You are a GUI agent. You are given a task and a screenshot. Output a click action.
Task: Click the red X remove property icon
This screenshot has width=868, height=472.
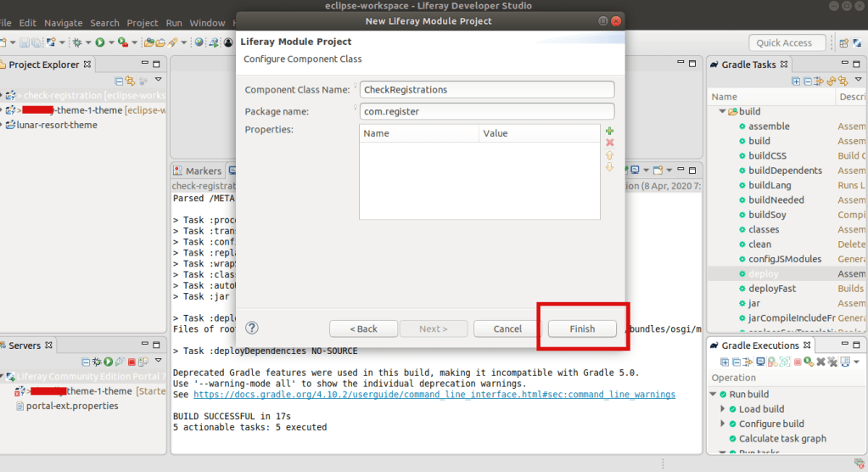pos(609,143)
